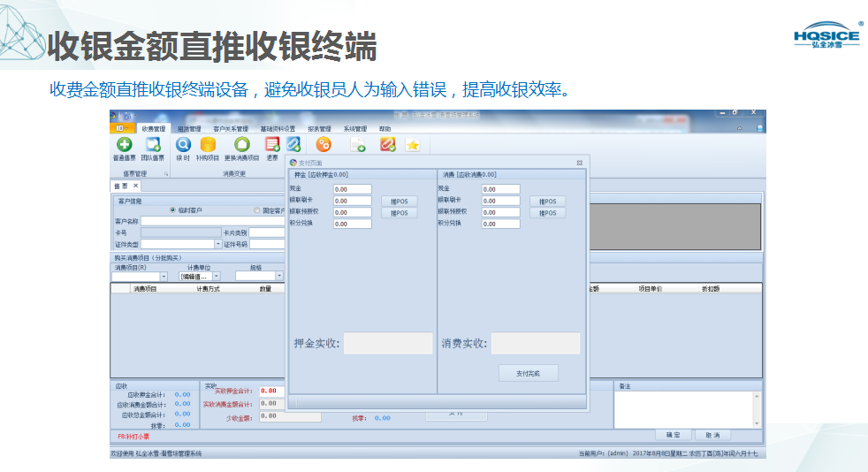This screenshot has height=472, width=868.
Task: Click the 支付完成 button
Action: [x=528, y=373]
